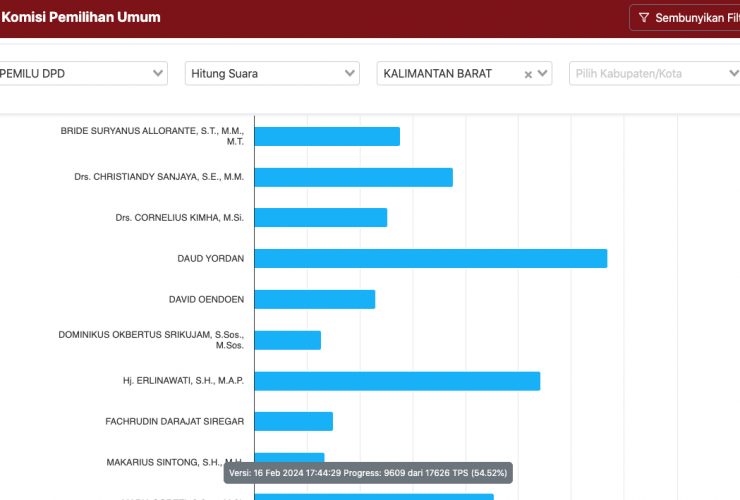Select the DAVID OENDOEN bar
This screenshot has height=500, width=740.
tap(314, 299)
